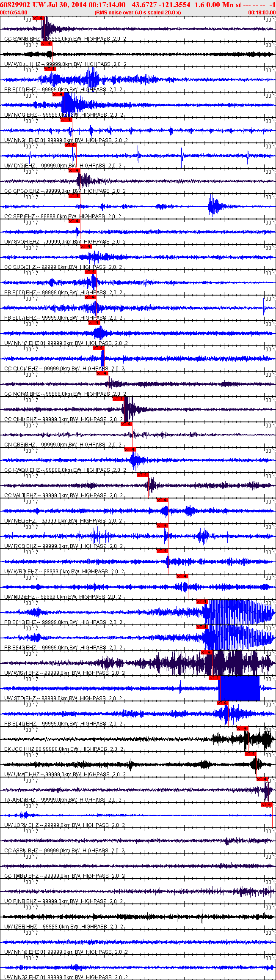Click the red pick marker on CC.VALT trace

[x=143, y=475]
